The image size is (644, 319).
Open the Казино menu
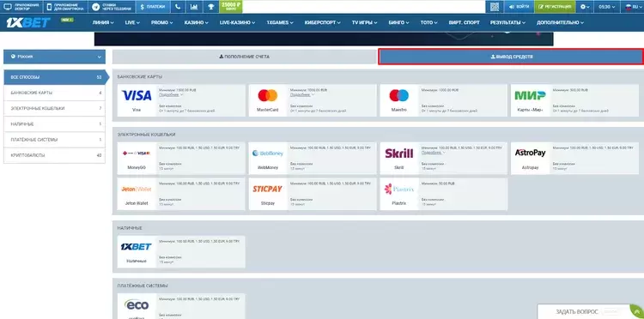tap(197, 22)
